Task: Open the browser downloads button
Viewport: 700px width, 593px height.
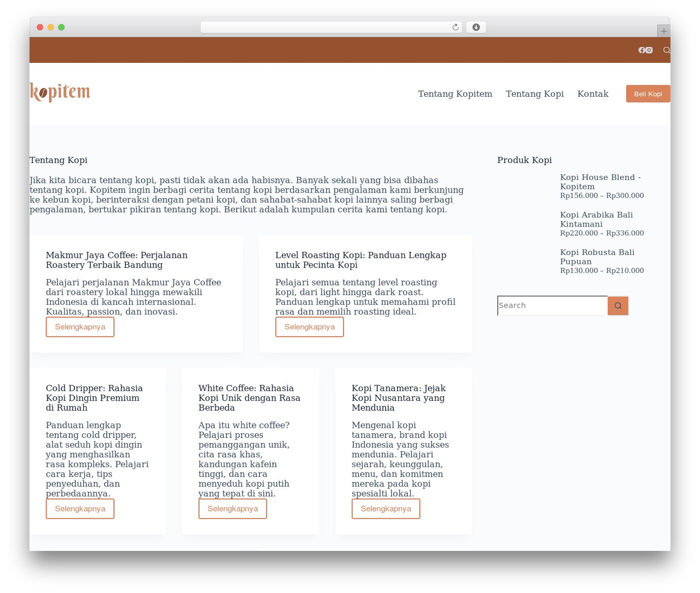Action: [476, 27]
